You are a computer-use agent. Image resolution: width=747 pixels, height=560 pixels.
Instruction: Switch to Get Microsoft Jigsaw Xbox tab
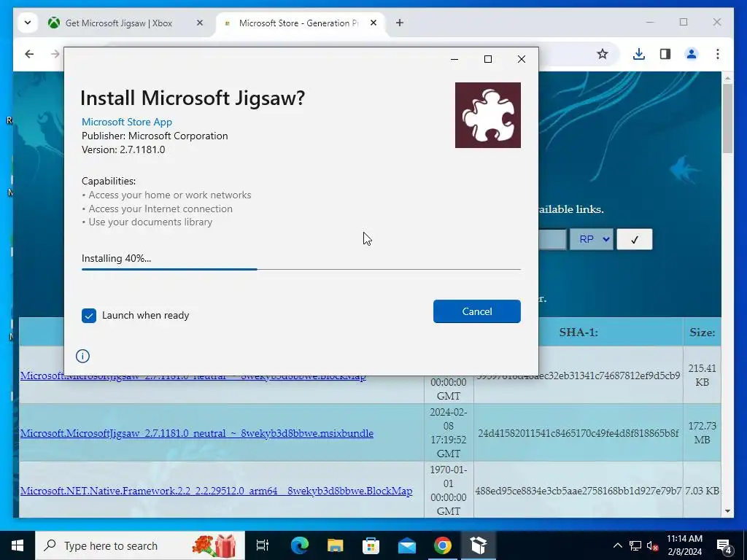[119, 23]
